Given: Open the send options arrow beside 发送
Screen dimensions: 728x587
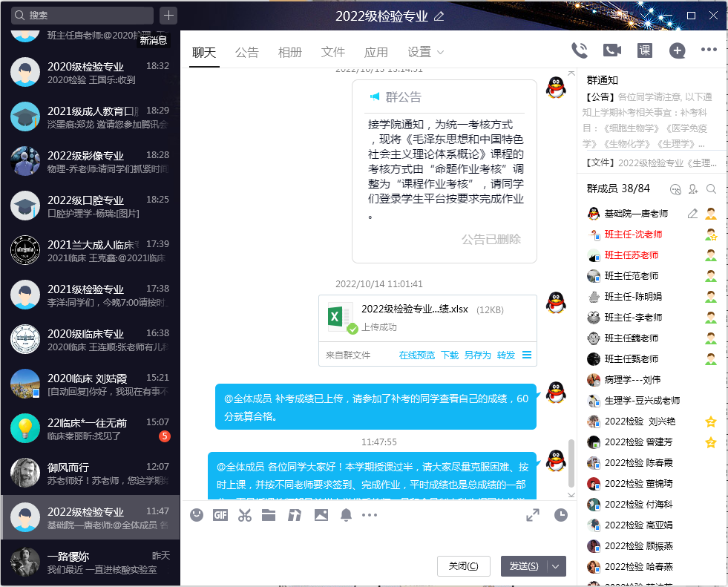Looking at the screenshot, I should pyautogui.click(x=556, y=566).
